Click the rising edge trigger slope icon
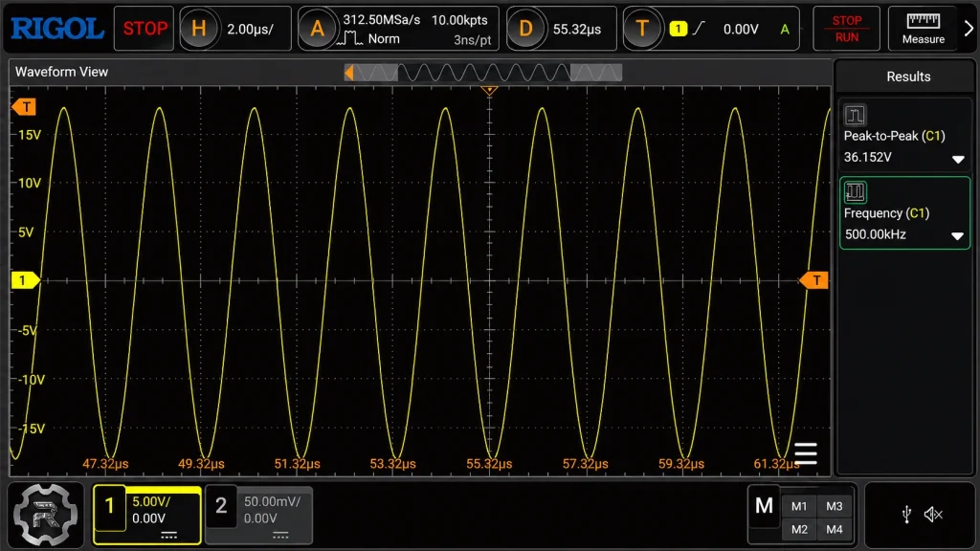 (x=698, y=28)
